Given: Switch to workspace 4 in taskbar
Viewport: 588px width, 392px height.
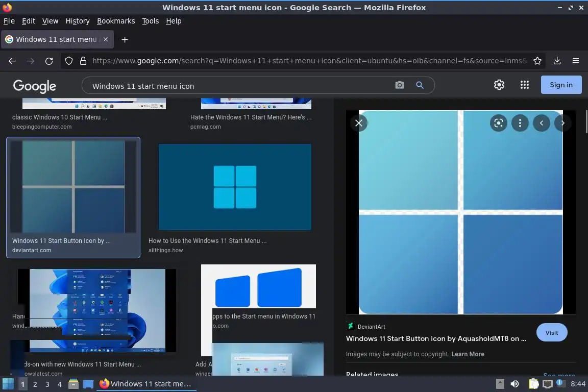Looking at the screenshot, I should point(59,384).
